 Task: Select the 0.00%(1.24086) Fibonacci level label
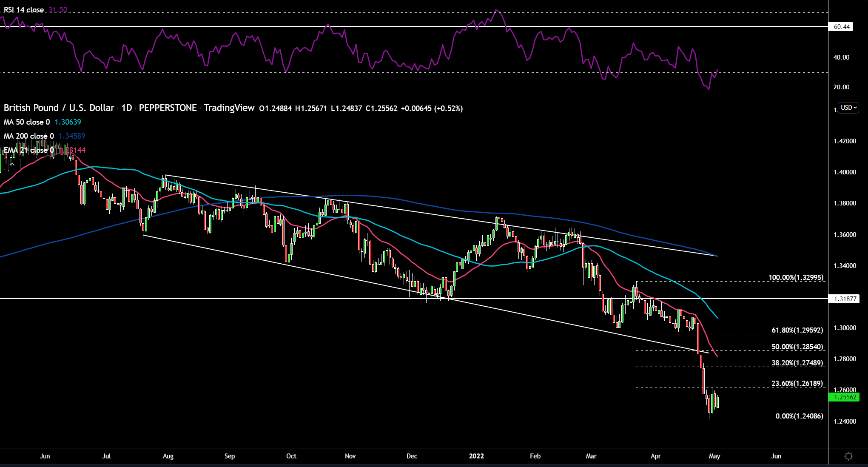click(800, 416)
